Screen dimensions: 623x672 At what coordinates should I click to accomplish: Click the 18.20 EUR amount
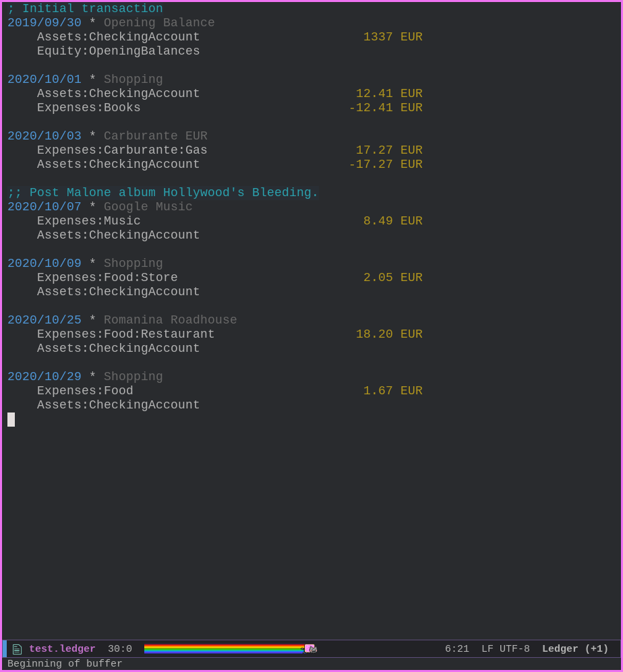389,334
